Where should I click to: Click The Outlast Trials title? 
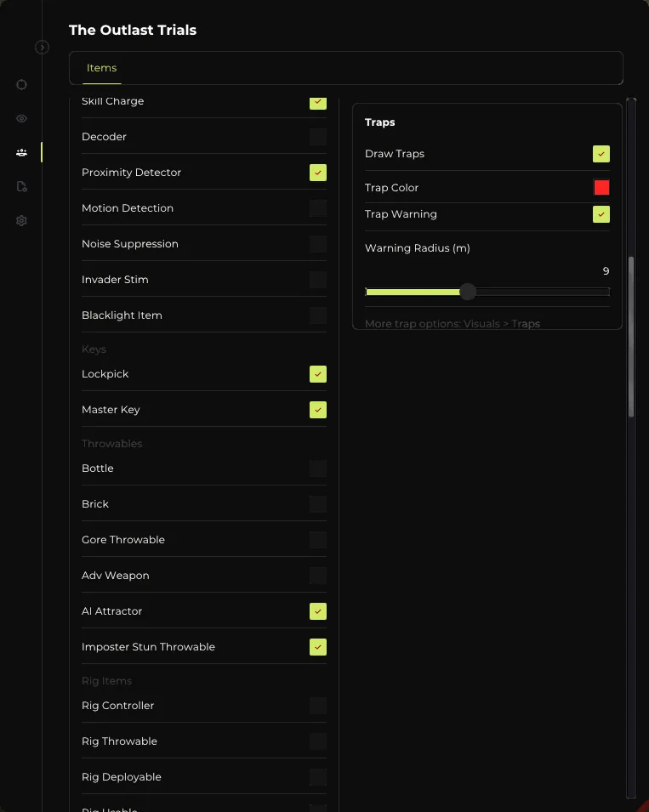[x=133, y=30]
